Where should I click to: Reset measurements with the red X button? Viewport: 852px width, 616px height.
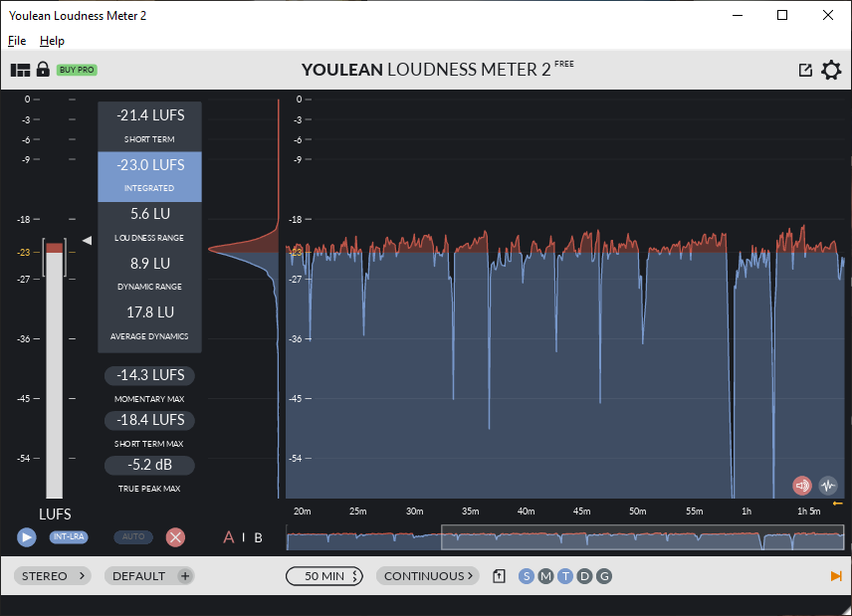pos(175,537)
